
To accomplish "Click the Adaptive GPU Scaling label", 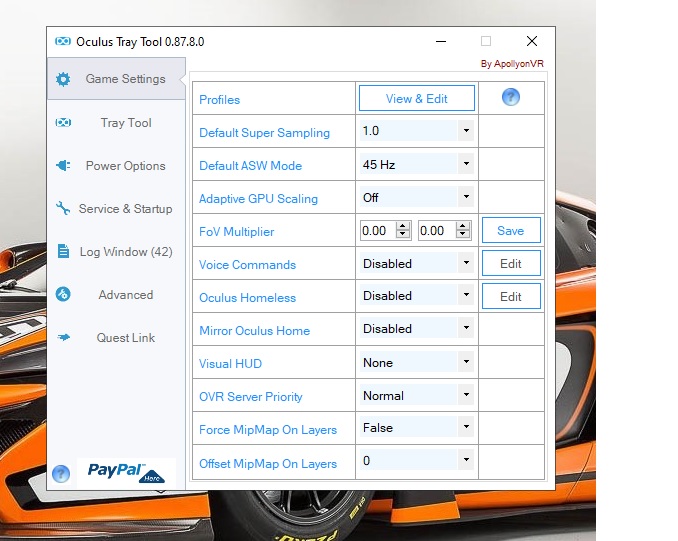I will [x=259, y=199].
